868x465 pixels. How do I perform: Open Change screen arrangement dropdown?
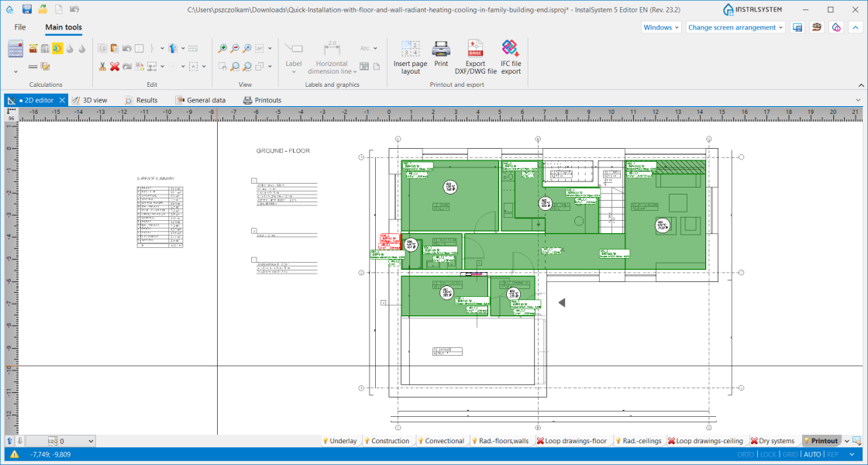[735, 27]
